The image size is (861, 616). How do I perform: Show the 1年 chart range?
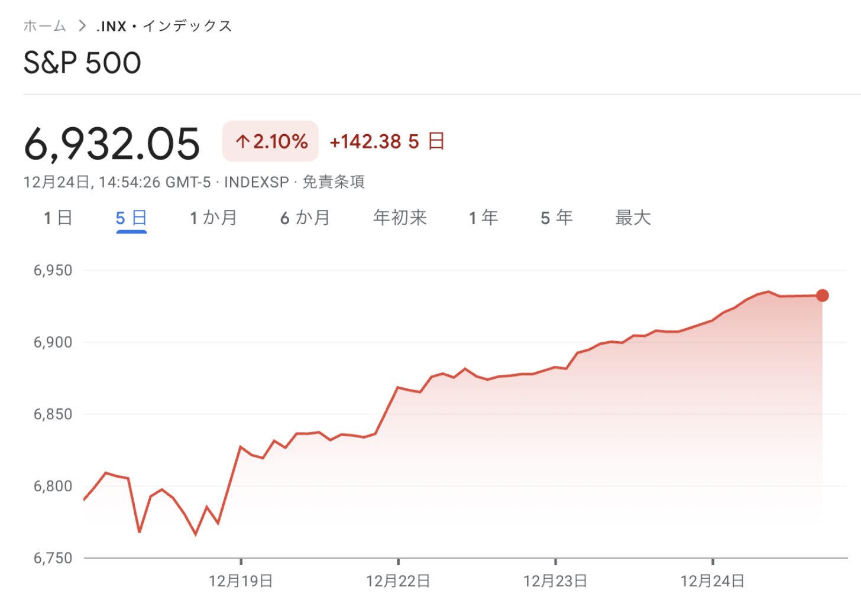[484, 218]
